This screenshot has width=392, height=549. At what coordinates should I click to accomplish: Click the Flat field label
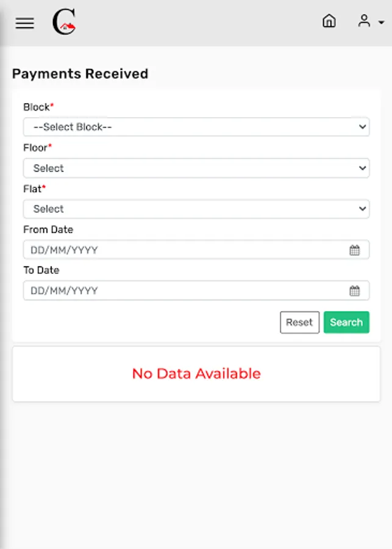pyautogui.click(x=32, y=188)
